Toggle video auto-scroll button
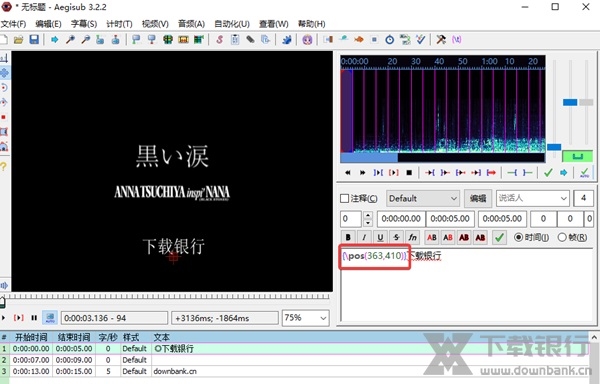Image resolution: width=600 pixels, height=384 pixels. 50,317
